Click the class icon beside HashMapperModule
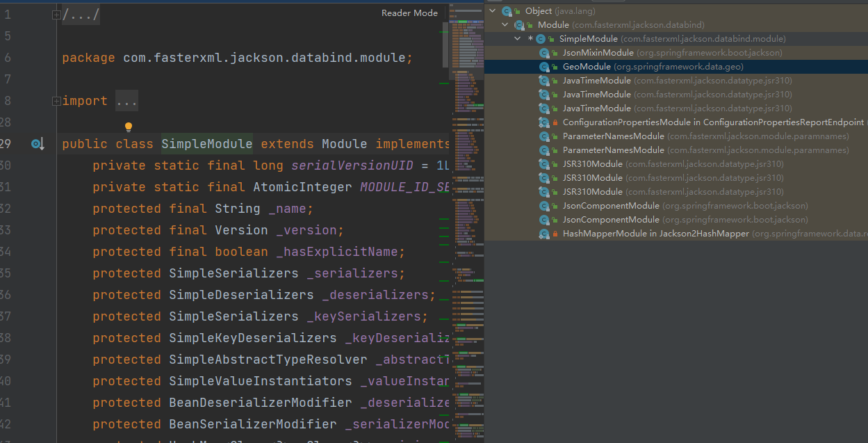This screenshot has width=868, height=443. (545, 234)
